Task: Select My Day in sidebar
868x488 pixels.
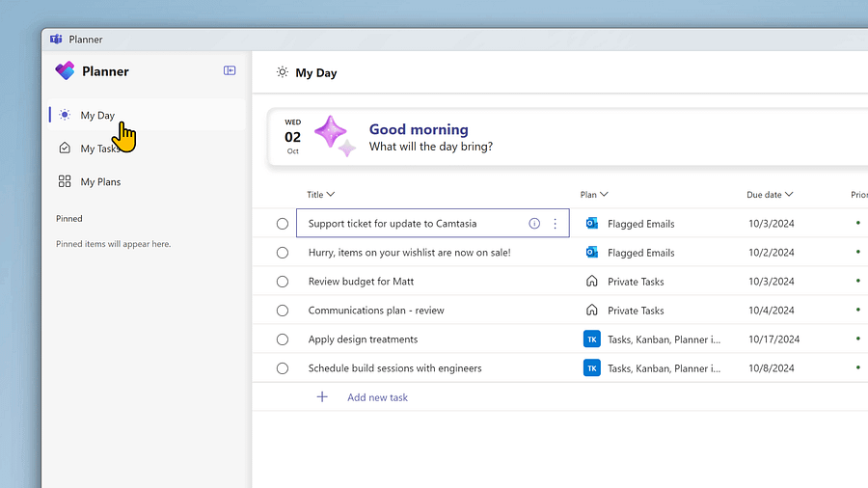Action: (x=147, y=115)
